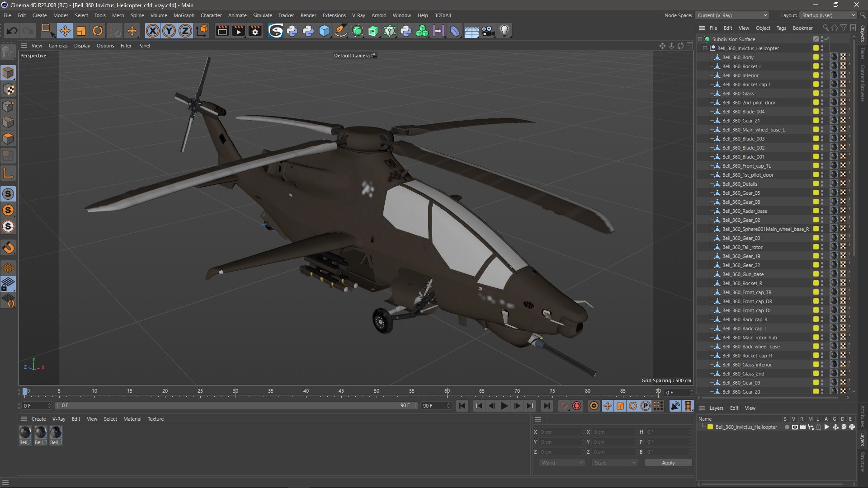Click frame 45 on timeline ruler
This screenshot has width=868, height=488.
point(341,391)
